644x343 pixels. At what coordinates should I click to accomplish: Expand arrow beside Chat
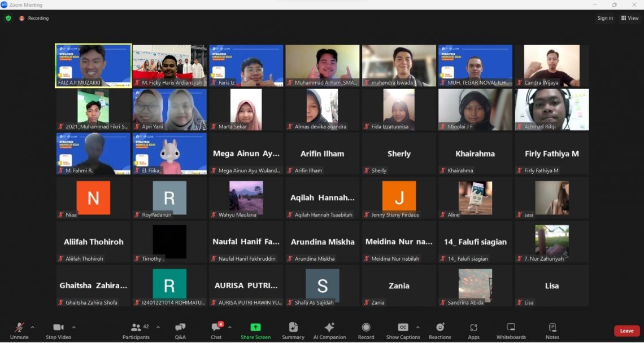pos(229,327)
